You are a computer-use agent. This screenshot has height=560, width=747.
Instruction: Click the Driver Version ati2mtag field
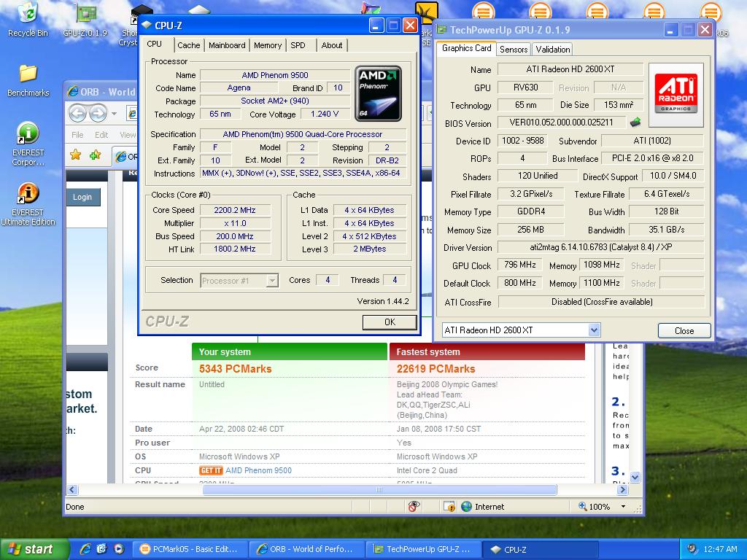(601, 247)
